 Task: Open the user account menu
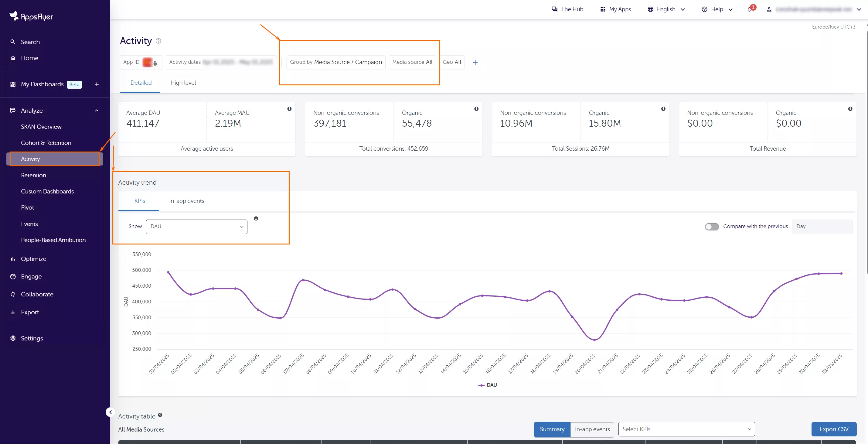pos(813,9)
